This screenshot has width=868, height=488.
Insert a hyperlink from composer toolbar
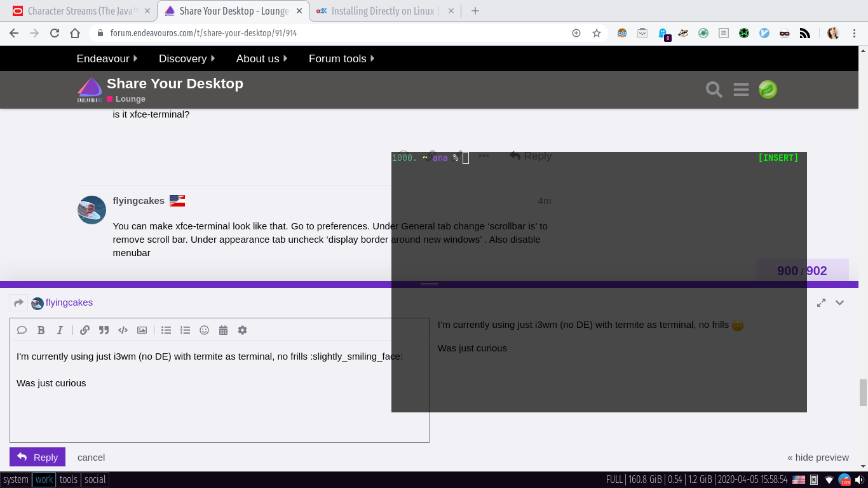[85, 330]
